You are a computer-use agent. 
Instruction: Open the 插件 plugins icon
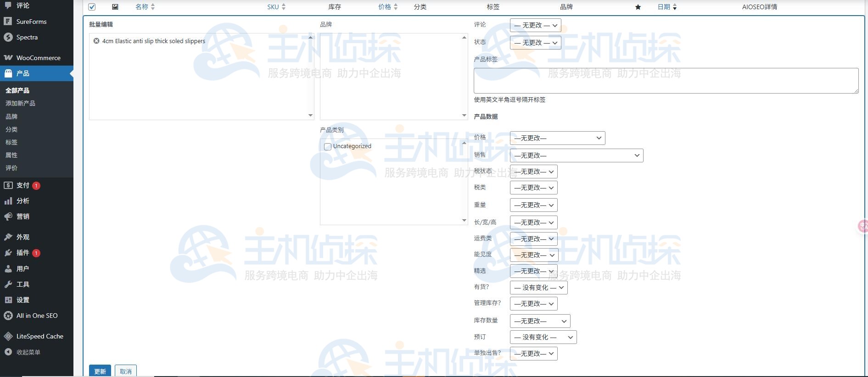(x=8, y=253)
